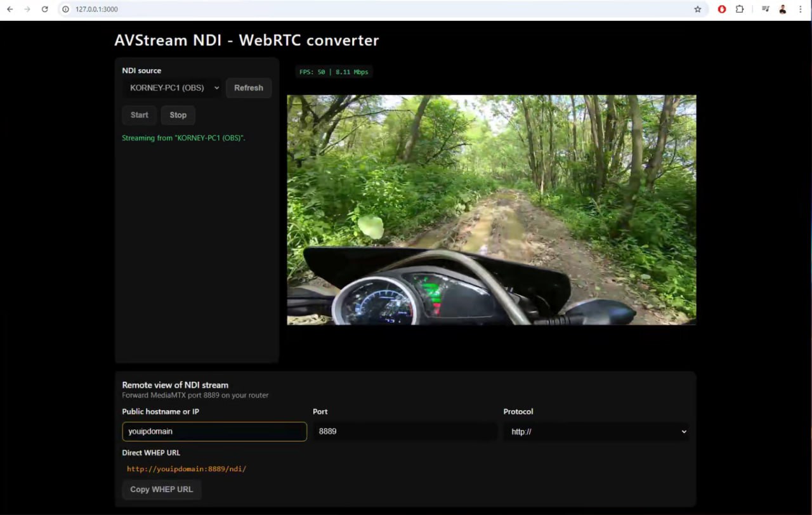812x515 pixels.
Task: Click the browser back arrow
Action: tap(10, 10)
